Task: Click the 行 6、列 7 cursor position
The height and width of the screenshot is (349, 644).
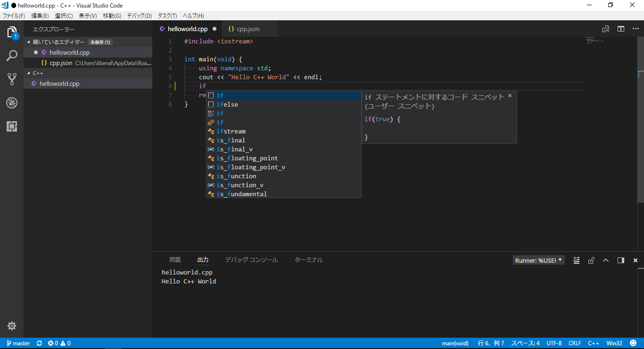Action: coord(491,343)
